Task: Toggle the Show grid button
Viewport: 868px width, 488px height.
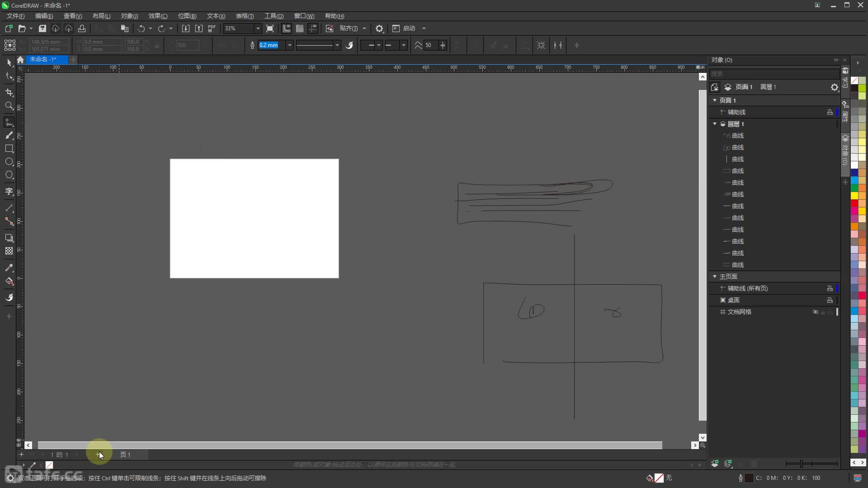Action: click(299, 28)
